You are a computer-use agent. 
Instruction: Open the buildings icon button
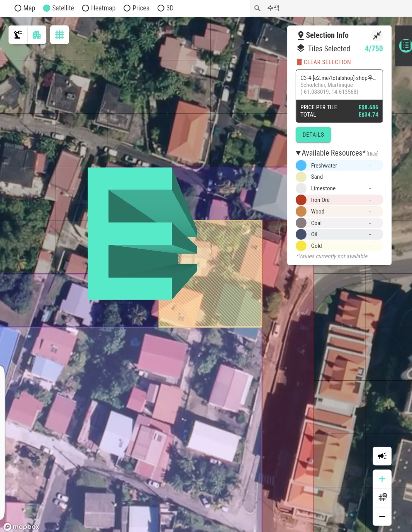pyautogui.click(x=37, y=35)
